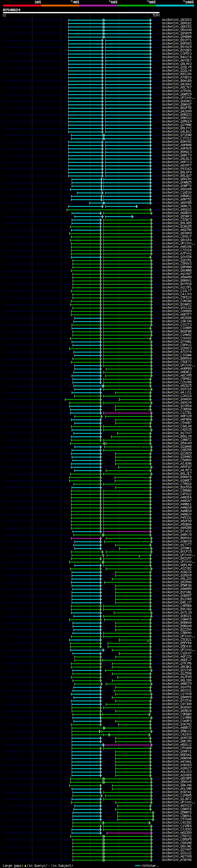Image resolution: width=197 pixels, height=868 pixels.
Task: Open hit UniRef100_A6SHK9
Action: (x=177, y=233)
